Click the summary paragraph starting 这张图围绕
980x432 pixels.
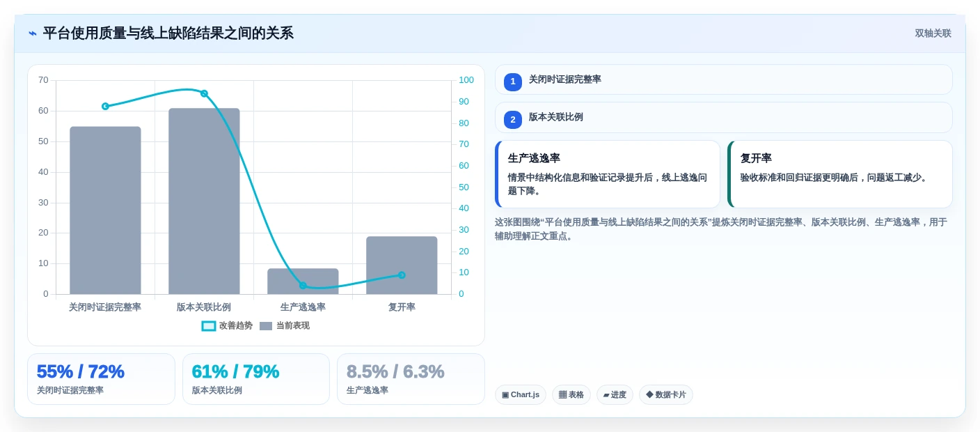(721, 229)
